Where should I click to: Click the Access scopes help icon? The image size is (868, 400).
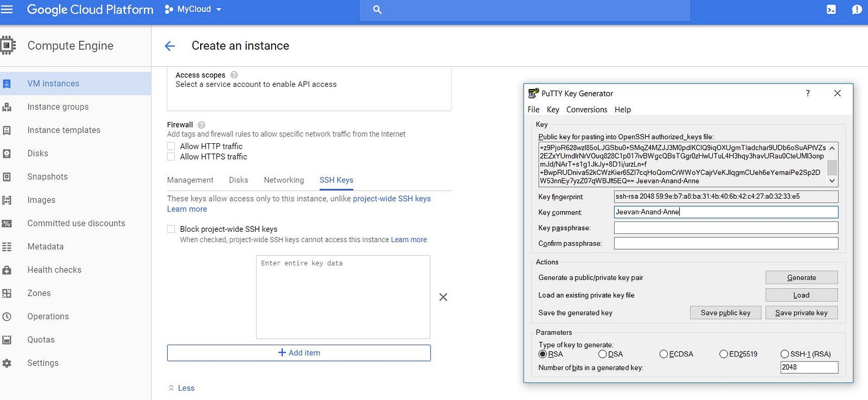coord(234,75)
